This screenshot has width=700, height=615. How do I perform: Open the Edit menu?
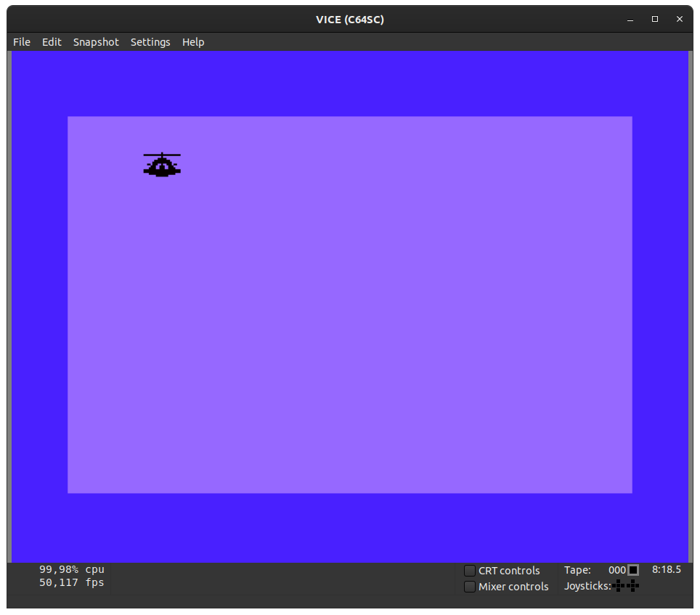(x=52, y=42)
